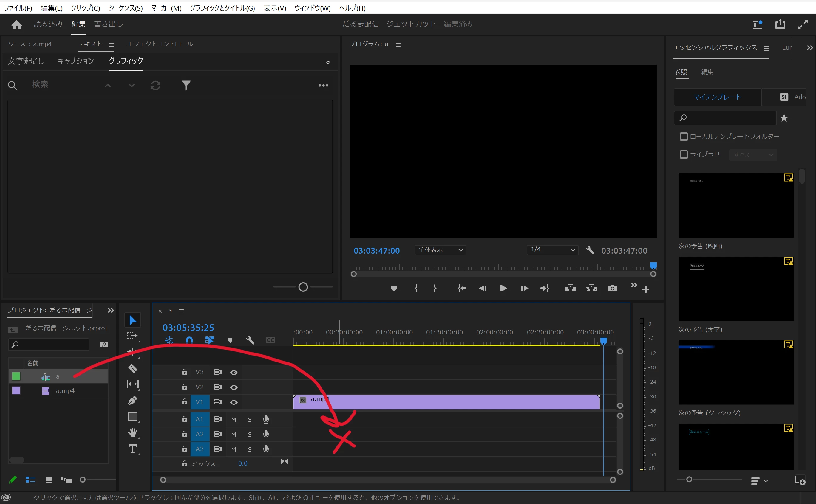The image size is (816, 504).
Task: Select the Type tool
Action: [x=132, y=449]
